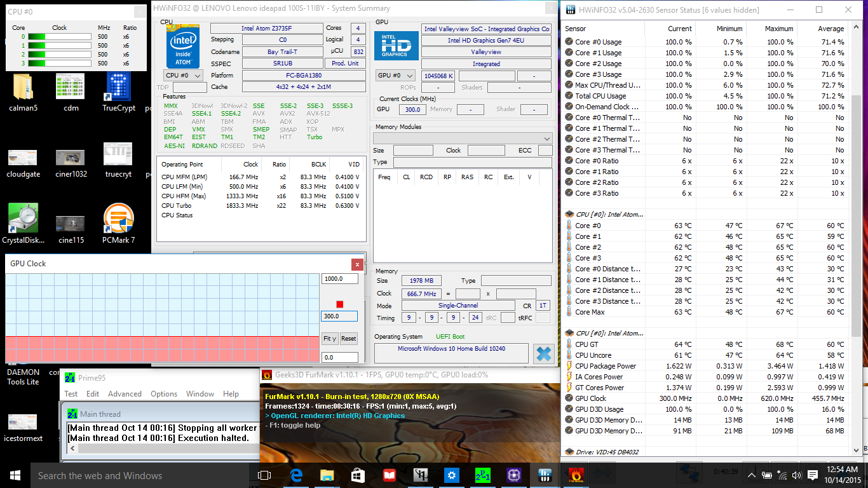Collapse CPU [#0] Intel Atom power group
Viewport: 868px width, 488px height.
click(x=569, y=333)
